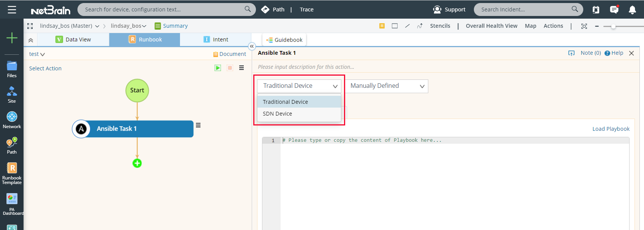644x230 pixels.
Task: Click Select Action link
Action: [x=45, y=68]
